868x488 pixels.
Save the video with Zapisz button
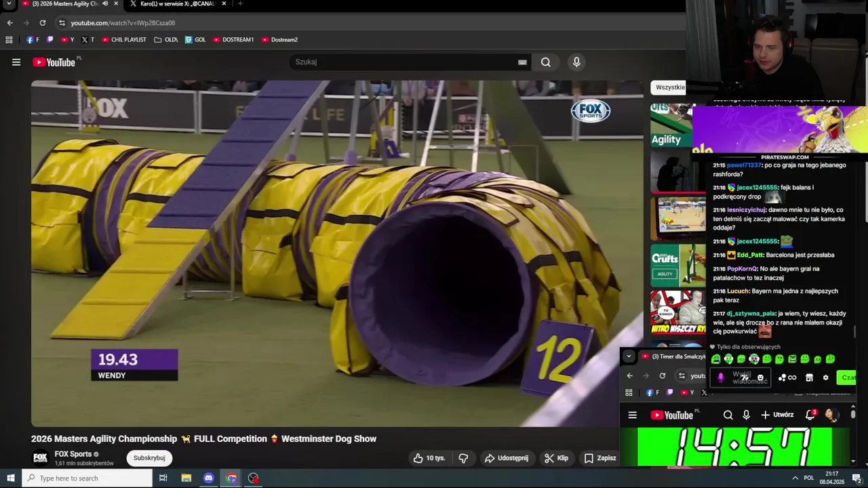pyautogui.click(x=600, y=458)
